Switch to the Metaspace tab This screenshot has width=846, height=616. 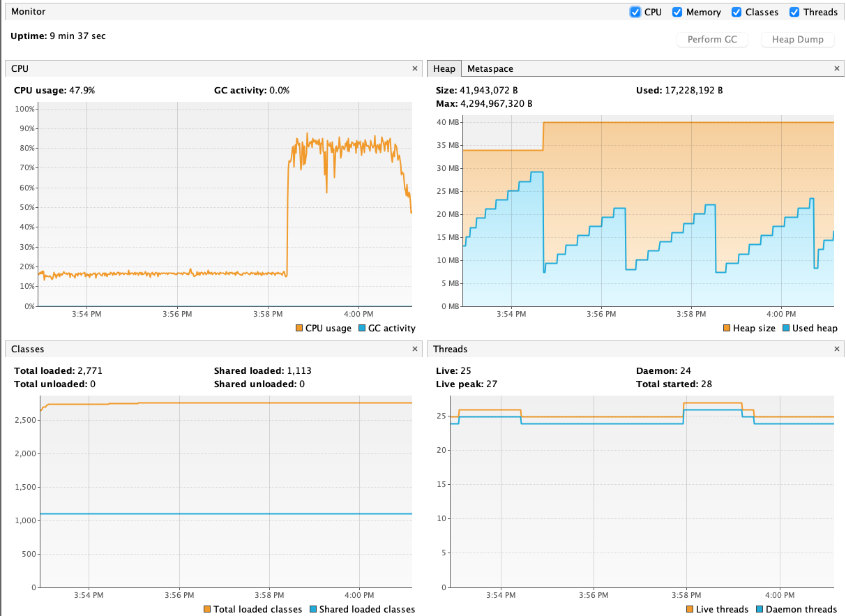click(x=490, y=68)
